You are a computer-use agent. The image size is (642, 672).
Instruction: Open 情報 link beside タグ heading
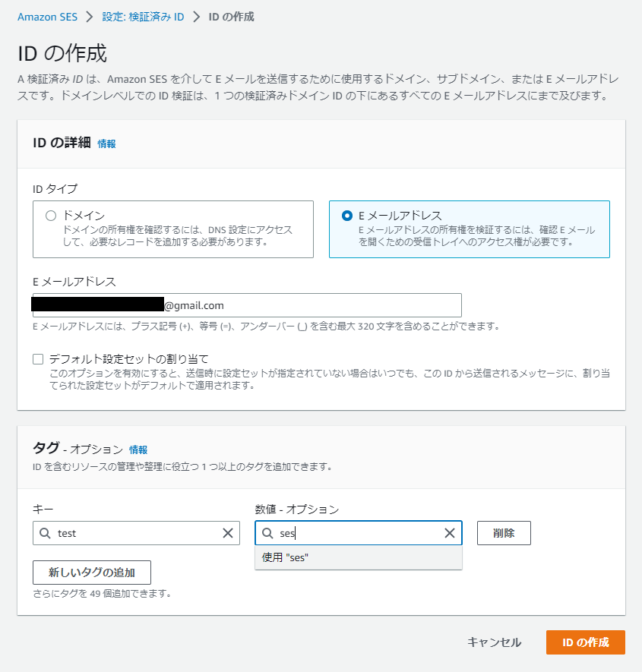138,450
